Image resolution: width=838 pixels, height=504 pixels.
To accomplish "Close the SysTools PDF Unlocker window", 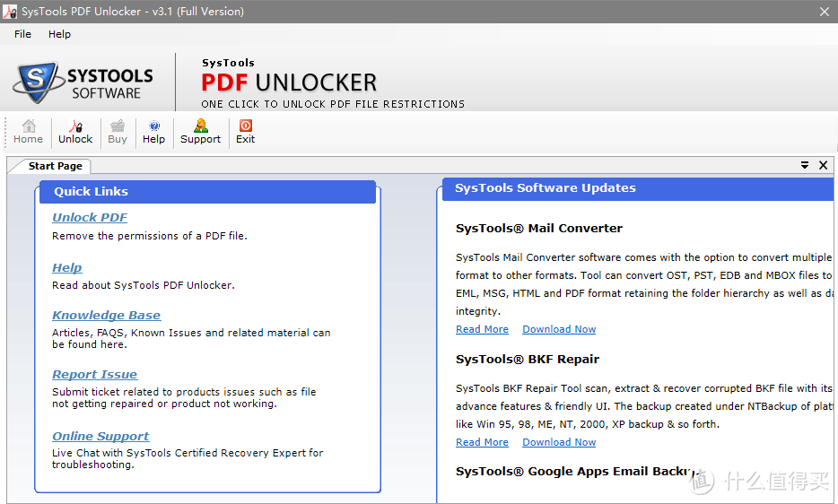I will tap(825, 12).
